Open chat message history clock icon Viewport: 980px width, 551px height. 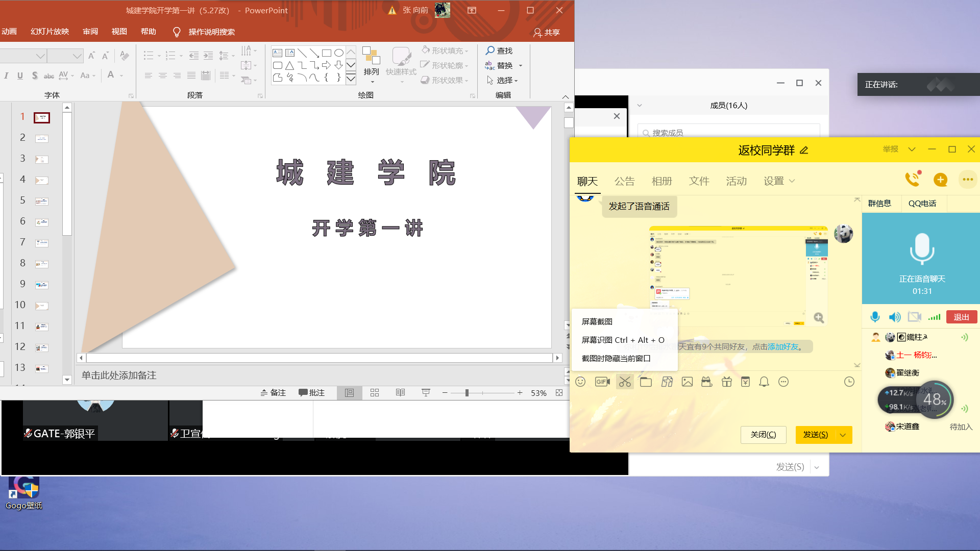tap(849, 382)
